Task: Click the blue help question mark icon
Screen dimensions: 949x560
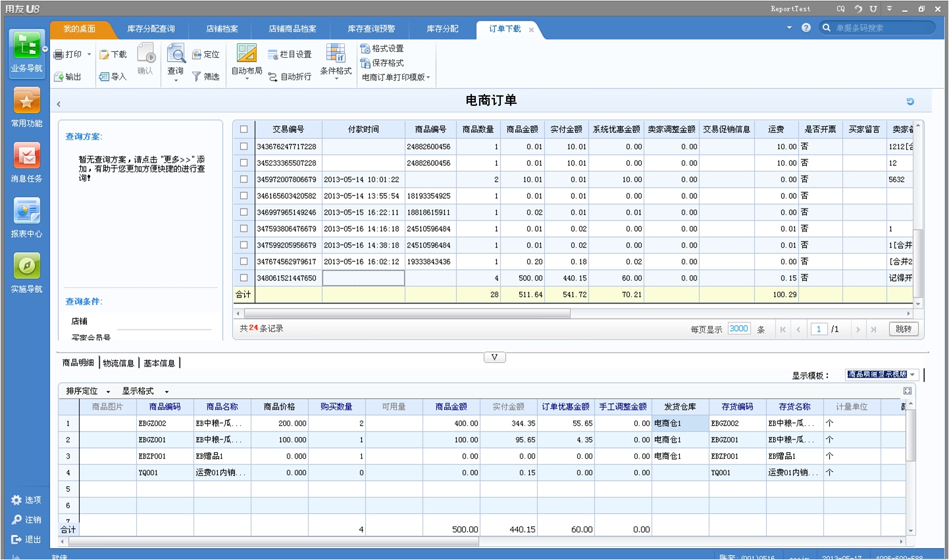Action: coord(806,28)
